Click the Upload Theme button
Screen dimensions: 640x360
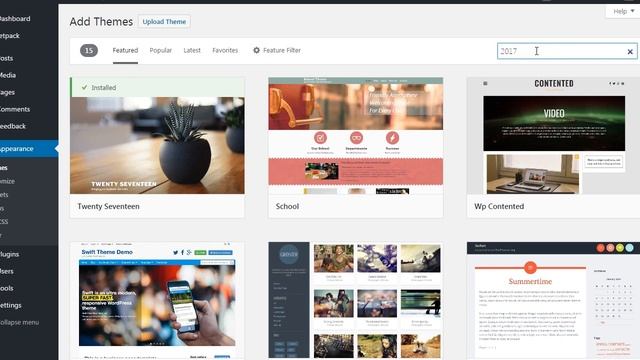(x=164, y=22)
